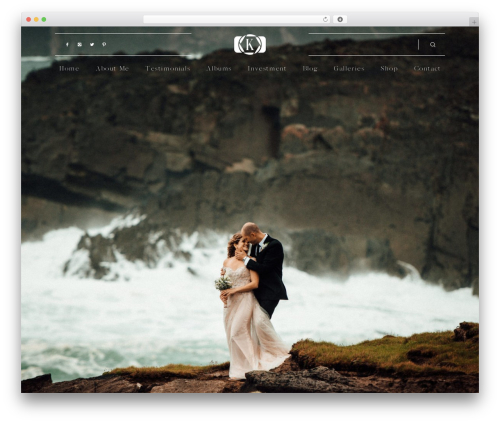Click the K camera logo
The image size is (500, 423).
[250, 44]
